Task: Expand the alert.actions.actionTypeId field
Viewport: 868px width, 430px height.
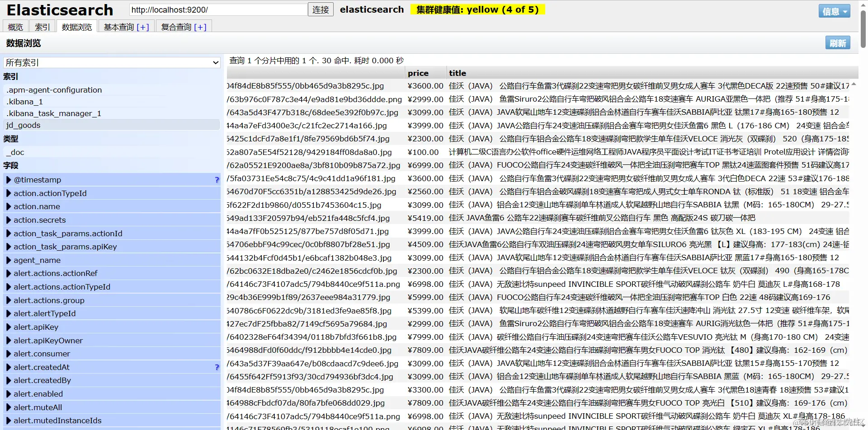Action: pos(112,287)
